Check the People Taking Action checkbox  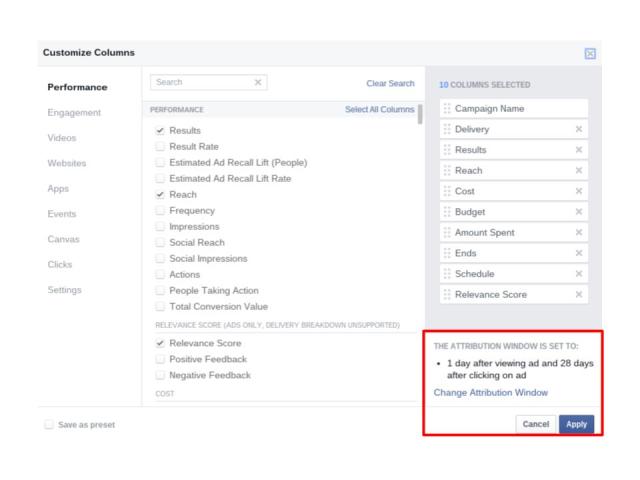tap(160, 291)
